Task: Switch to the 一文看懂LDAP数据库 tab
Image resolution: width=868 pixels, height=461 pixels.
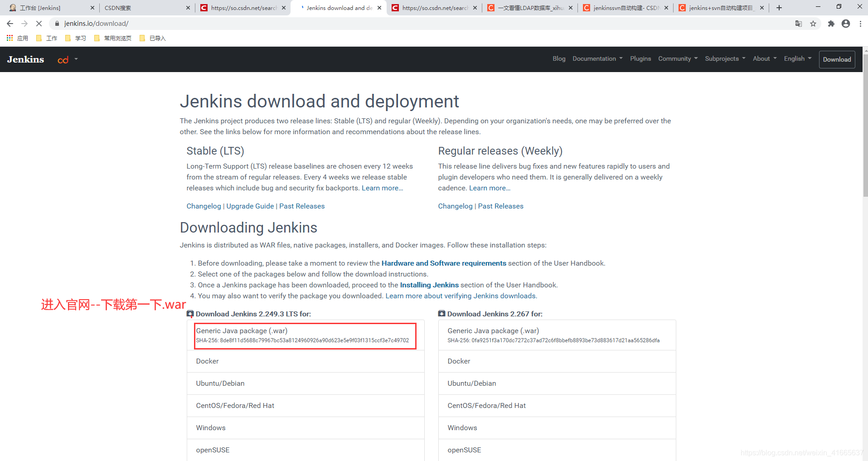Action: 530,8
